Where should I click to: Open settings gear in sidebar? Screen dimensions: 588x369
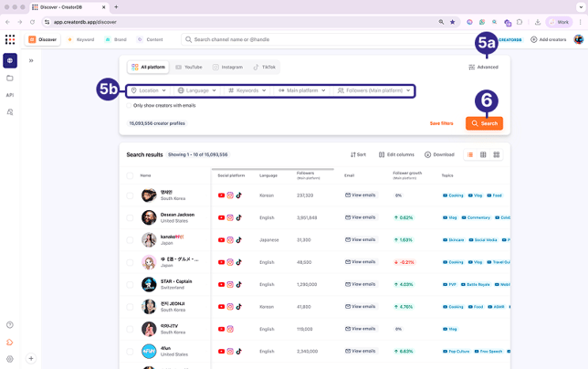click(10, 359)
